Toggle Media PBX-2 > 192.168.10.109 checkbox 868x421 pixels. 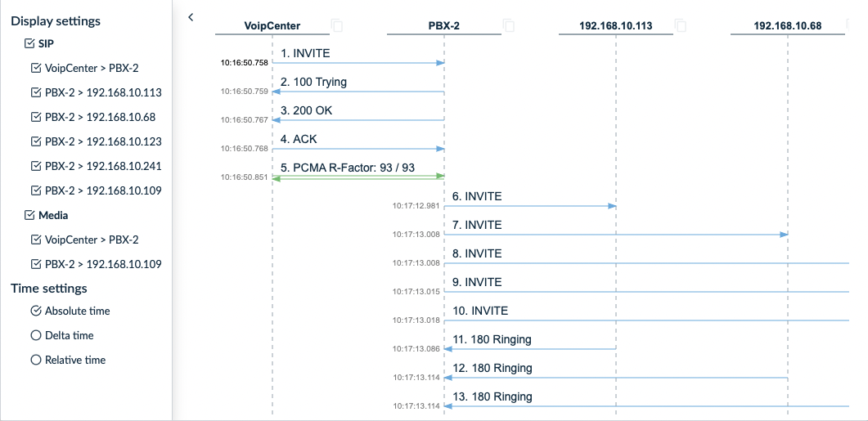point(36,264)
